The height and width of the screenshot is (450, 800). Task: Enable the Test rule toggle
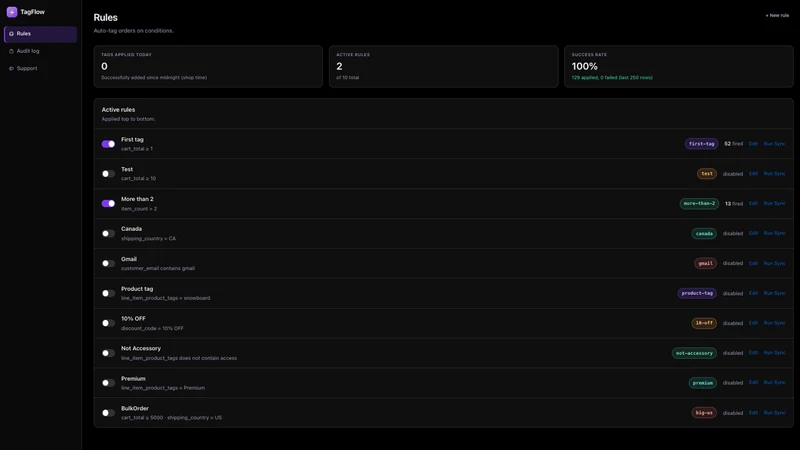coord(108,174)
